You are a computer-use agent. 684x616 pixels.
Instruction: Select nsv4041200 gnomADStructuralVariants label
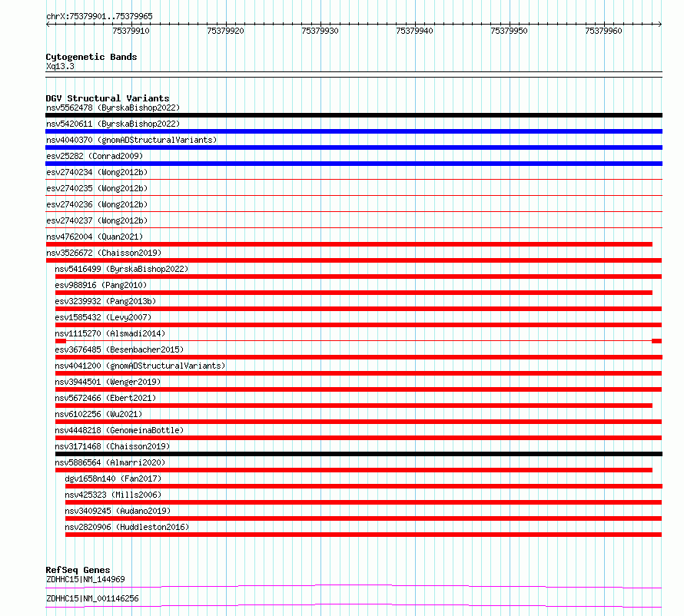point(140,366)
